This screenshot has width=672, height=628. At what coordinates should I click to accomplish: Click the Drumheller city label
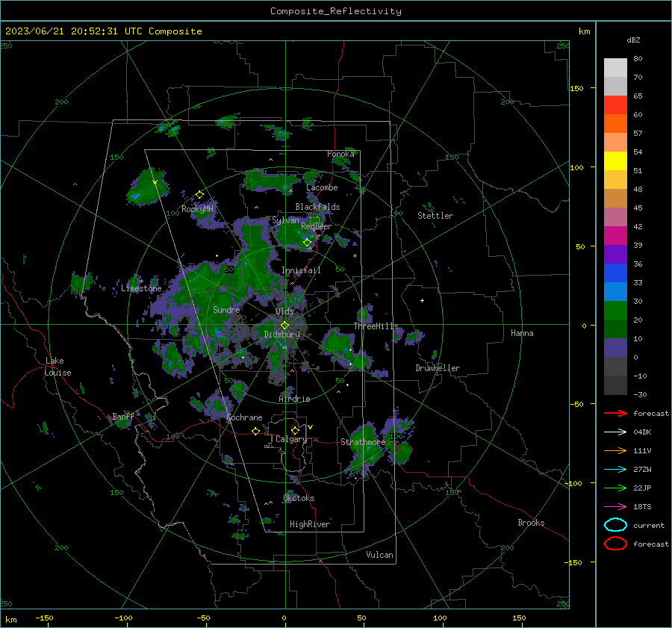click(x=438, y=368)
